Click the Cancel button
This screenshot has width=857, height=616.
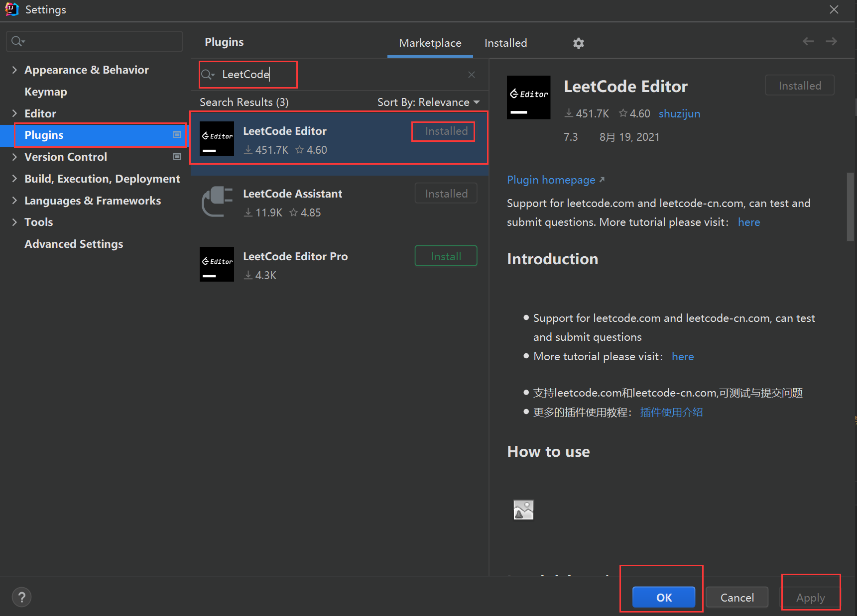[737, 597]
